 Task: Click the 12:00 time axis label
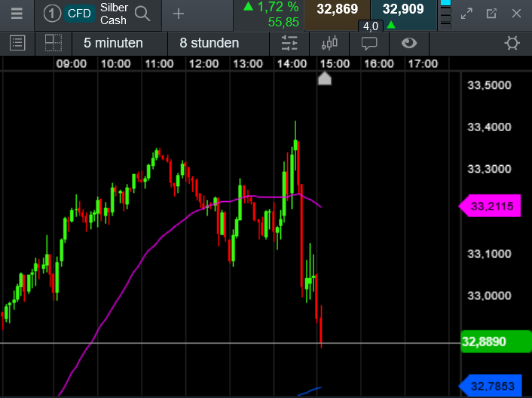(203, 64)
